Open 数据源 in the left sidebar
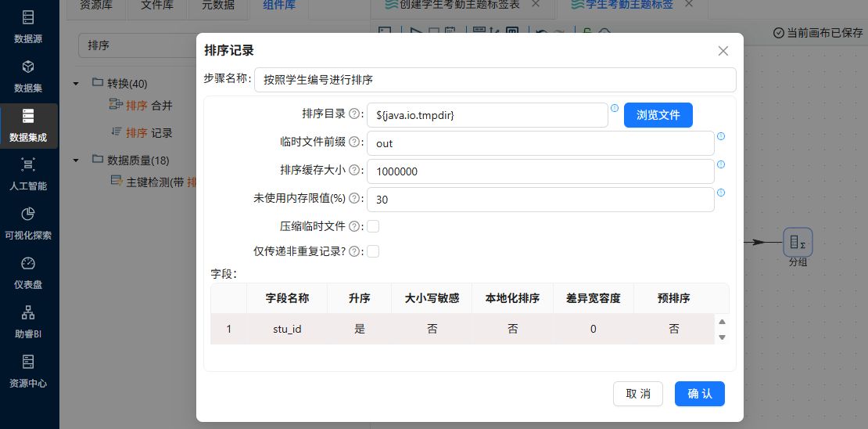This screenshot has height=429, width=868. point(28,27)
